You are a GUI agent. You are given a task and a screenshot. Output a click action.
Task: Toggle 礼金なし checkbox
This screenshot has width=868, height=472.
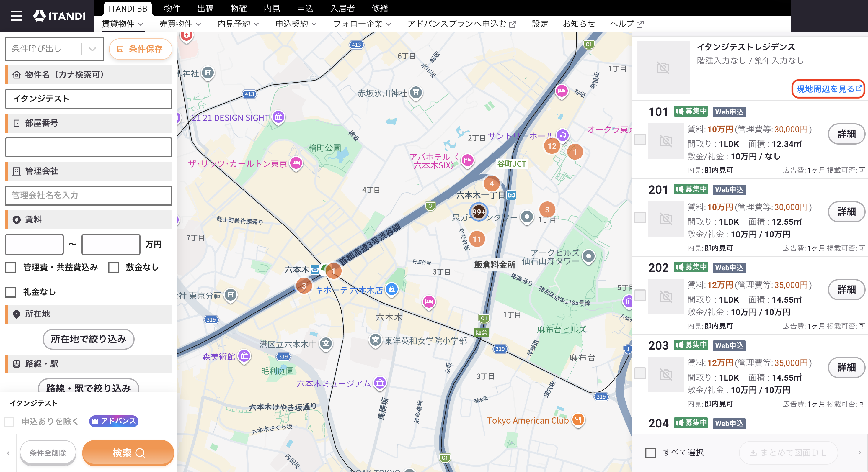click(11, 292)
